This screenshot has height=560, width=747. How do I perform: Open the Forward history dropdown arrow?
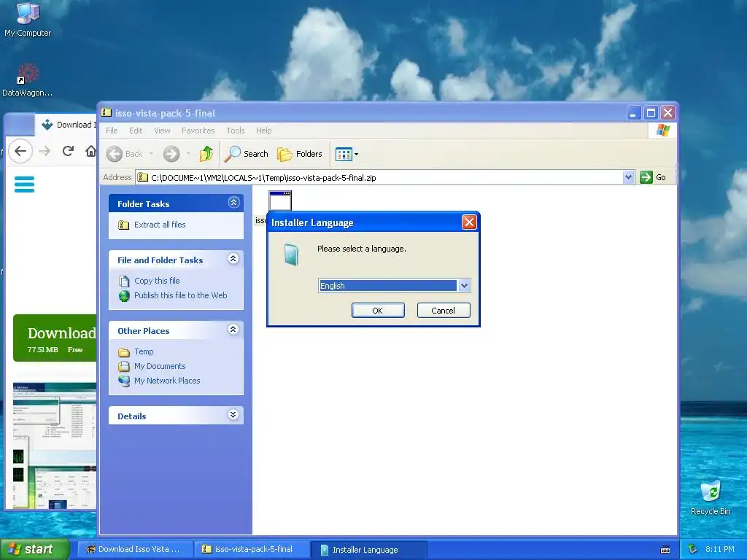click(189, 154)
